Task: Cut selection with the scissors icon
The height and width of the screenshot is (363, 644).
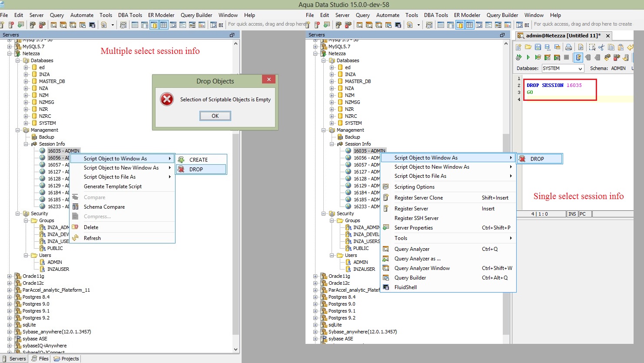Action: (601, 47)
